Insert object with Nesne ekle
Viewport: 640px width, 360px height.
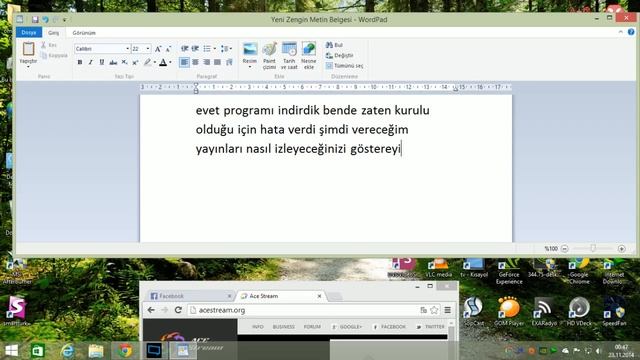point(309,56)
